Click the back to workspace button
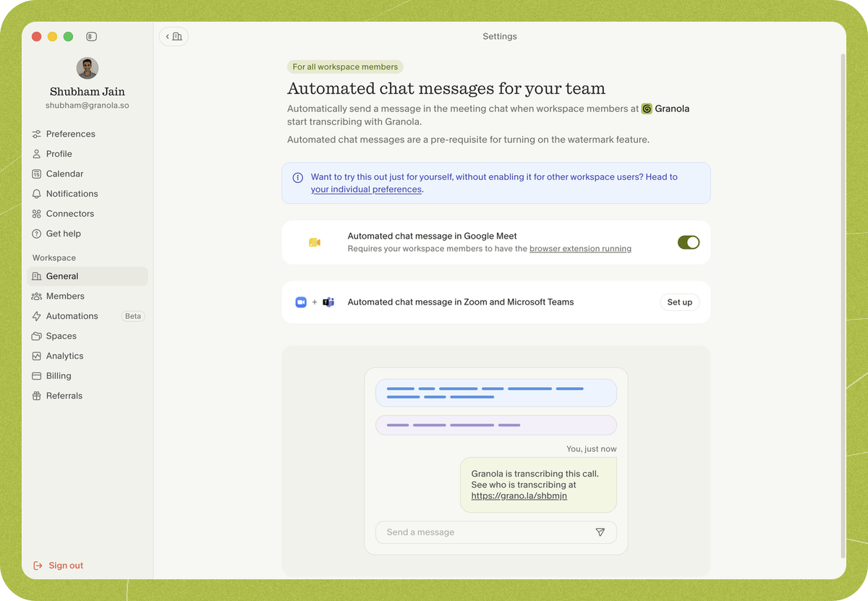 pyautogui.click(x=174, y=36)
